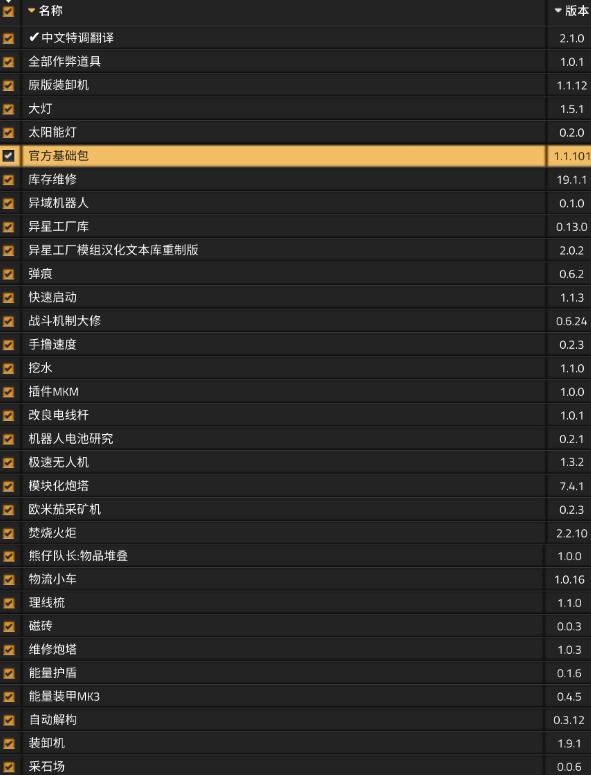
Task: Toggle the 插件MKM mod checkbox
Action: coord(8,392)
